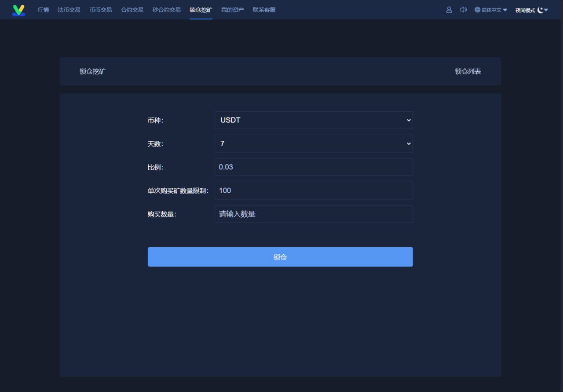This screenshot has width=563, height=392.
Task: Click the blue 锁仓 button
Action: 280,257
